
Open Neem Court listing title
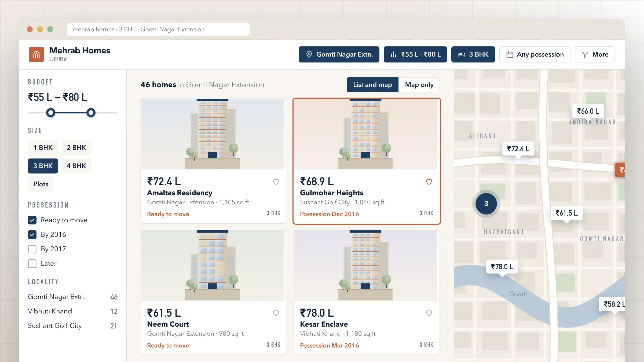[168, 324]
